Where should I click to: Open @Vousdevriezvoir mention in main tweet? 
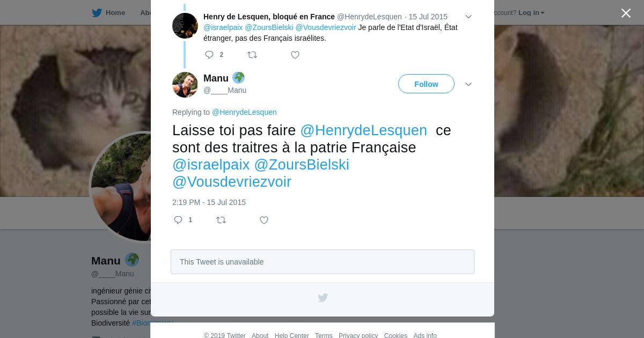point(232,182)
